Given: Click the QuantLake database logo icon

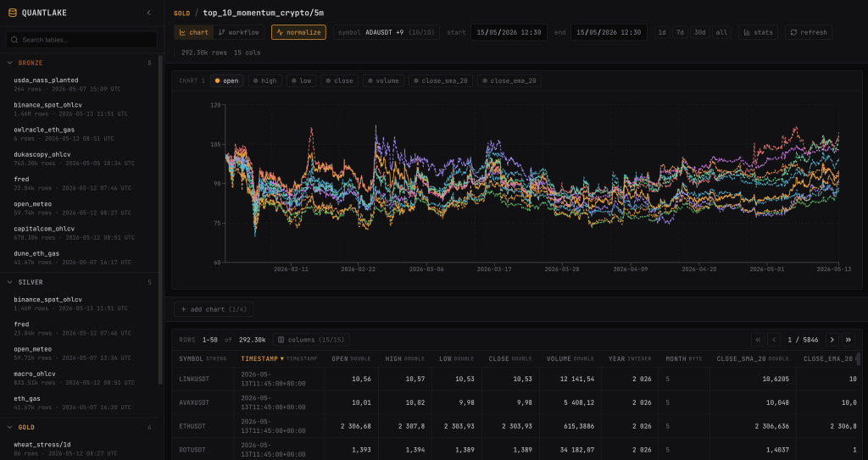Looking at the screenshot, I should 12,13.
